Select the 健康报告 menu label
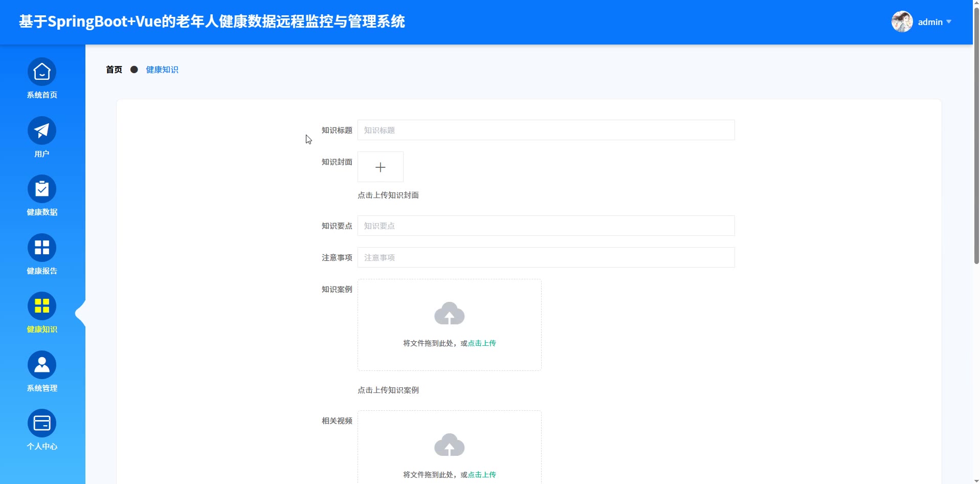Image resolution: width=980 pixels, height=484 pixels. [42, 271]
